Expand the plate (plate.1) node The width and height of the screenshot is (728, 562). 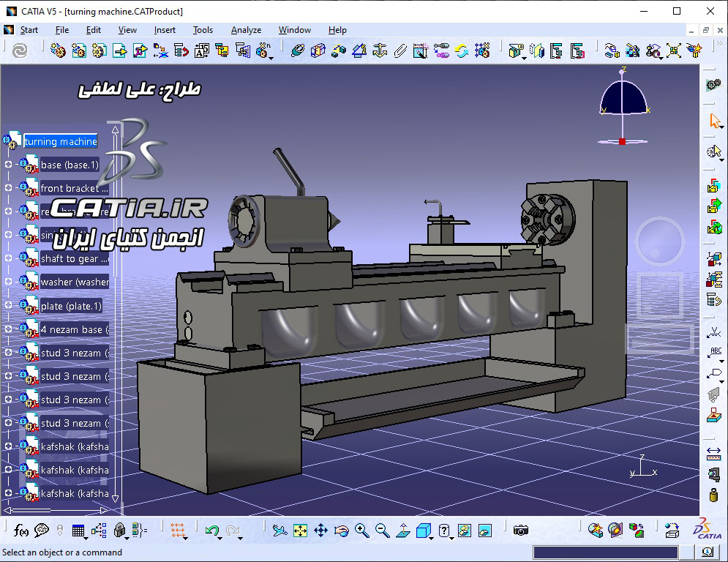tap(8, 305)
